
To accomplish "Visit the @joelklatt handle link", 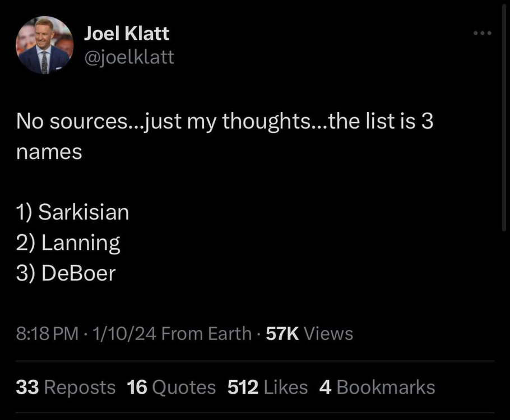I will coord(129,57).
